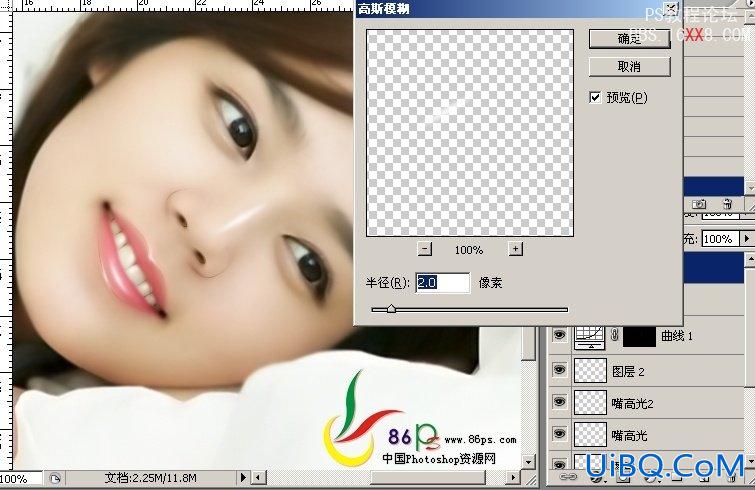Viewport: 755px width, 490px height.
Task: Hide the 图层 2 layer eye
Action: (x=559, y=370)
